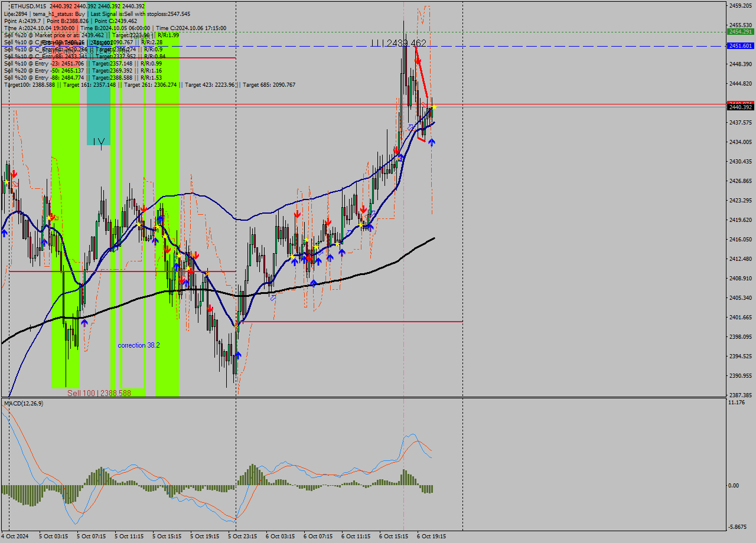Select the 'Target 423: 2223.96' text
This screenshot has width=756, height=543.
[210, 84]
